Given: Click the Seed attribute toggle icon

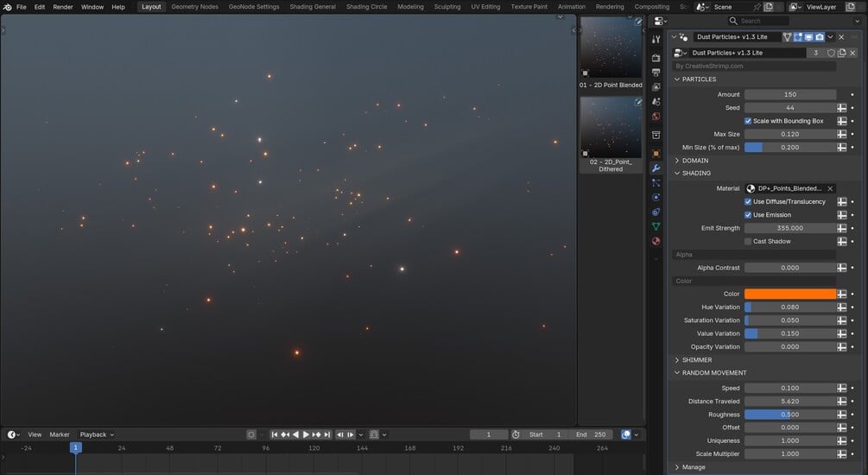Looking at the screenshot, I should point(841,107).
